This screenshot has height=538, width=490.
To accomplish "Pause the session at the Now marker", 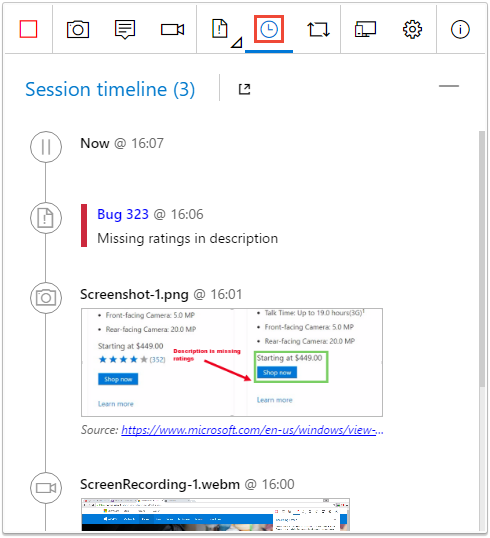I will (x=46, y=147).
